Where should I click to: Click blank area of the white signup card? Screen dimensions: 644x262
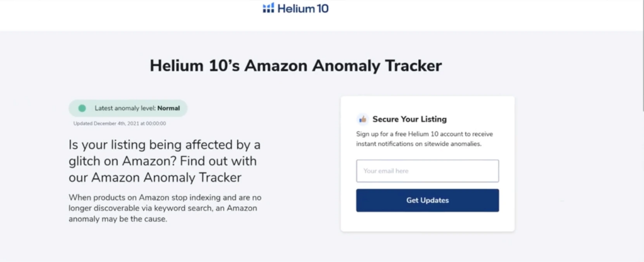pyautogui.click(x=428, y=222)
